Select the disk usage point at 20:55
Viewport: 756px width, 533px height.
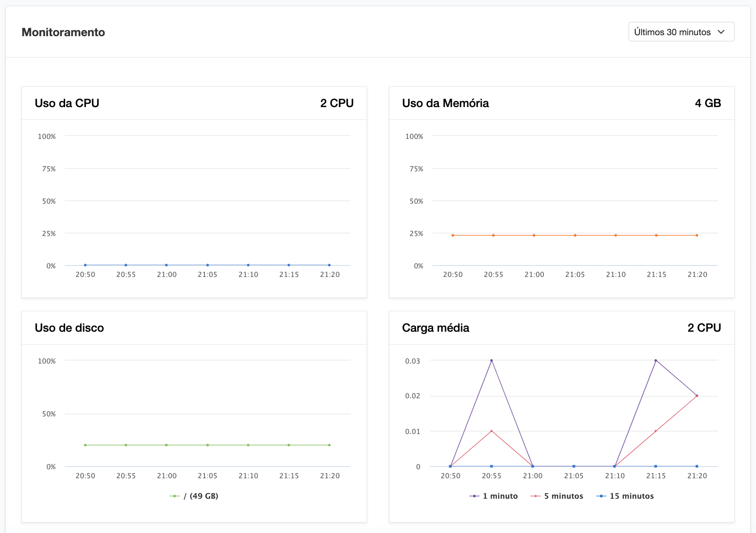[x=126, y=445]
